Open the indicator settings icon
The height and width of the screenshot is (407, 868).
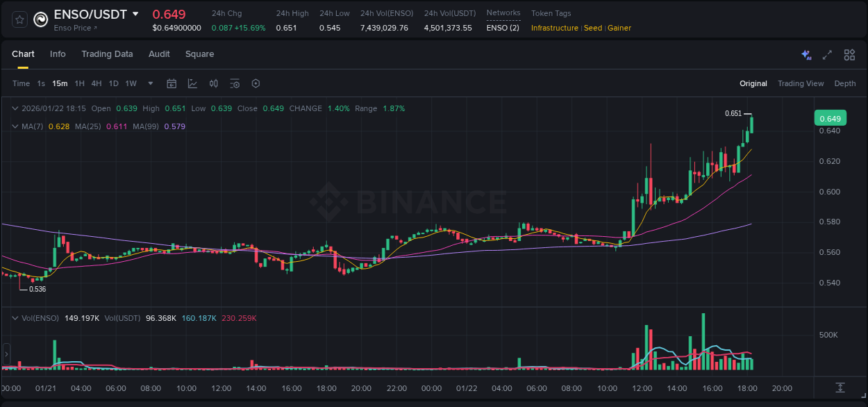pos(235,83)
